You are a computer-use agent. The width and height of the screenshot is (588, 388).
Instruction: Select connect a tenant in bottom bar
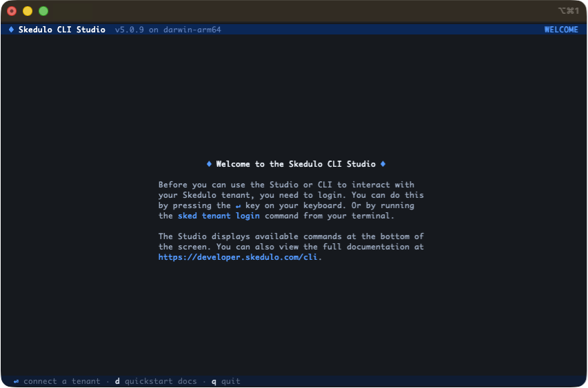tap(62, 381)
